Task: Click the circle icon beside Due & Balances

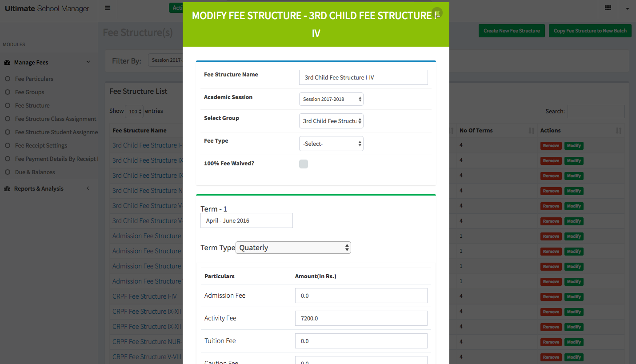Action: [7, 172]
